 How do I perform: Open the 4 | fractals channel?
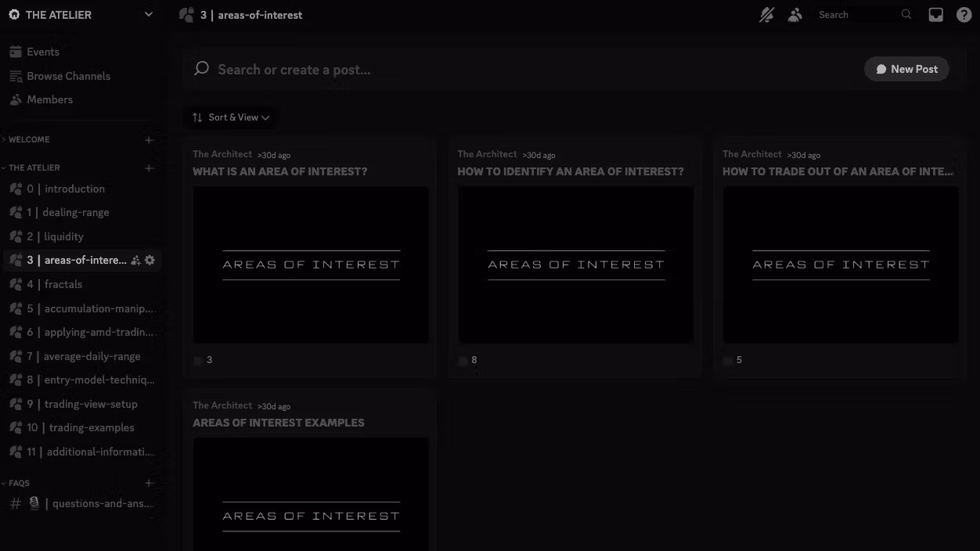[63, 284]
